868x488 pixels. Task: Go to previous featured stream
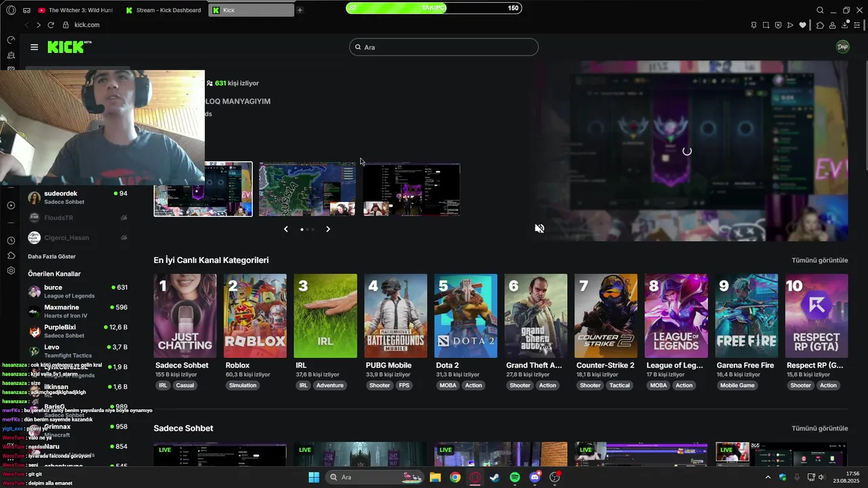[x=285, y=229]
